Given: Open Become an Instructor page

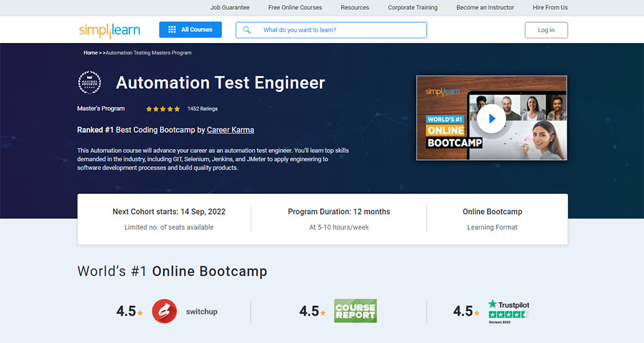Looking at the screenshot, I should pyautogui.click(x=485, y=7).
